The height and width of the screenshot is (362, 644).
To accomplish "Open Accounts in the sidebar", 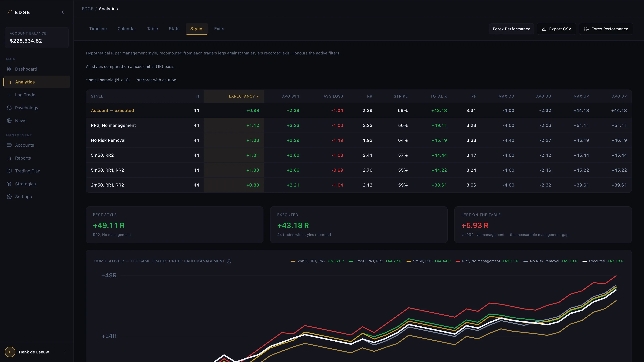I will (x=37, y=145).
